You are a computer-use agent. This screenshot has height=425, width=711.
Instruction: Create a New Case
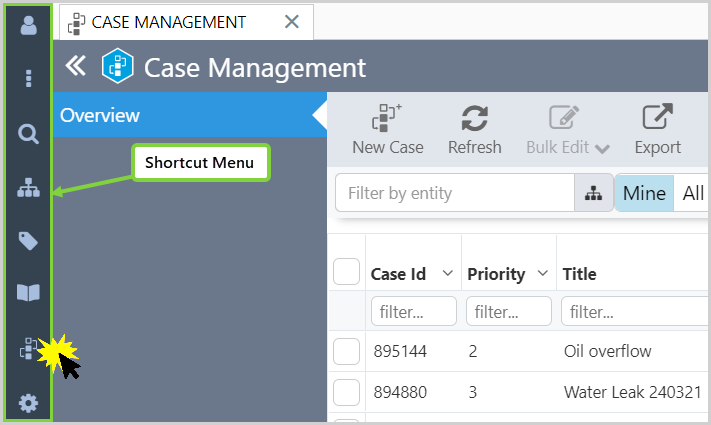point(387,130)
